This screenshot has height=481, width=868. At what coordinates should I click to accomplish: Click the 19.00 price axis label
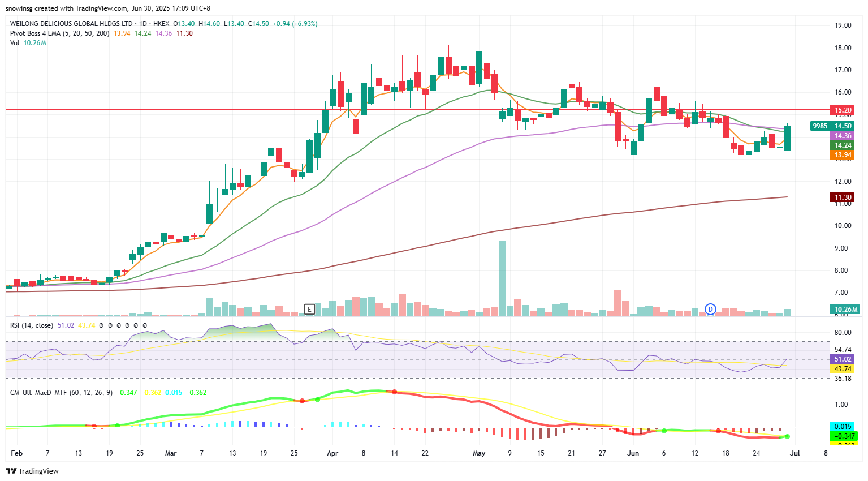843,25
